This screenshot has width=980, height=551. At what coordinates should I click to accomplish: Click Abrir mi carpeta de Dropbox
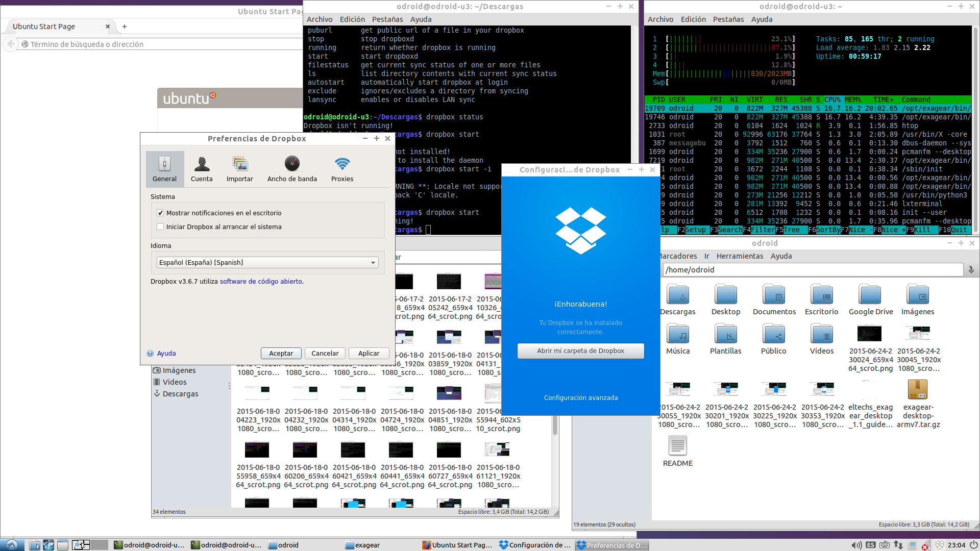point(580,350)
